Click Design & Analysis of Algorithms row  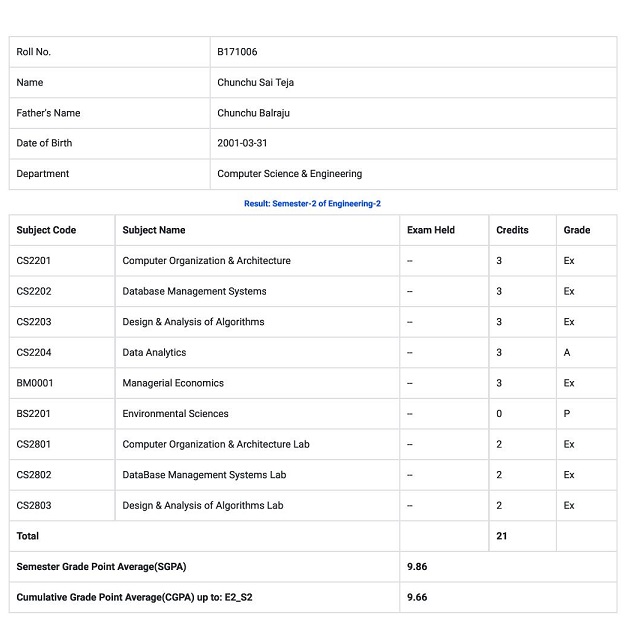click(193, 322)
